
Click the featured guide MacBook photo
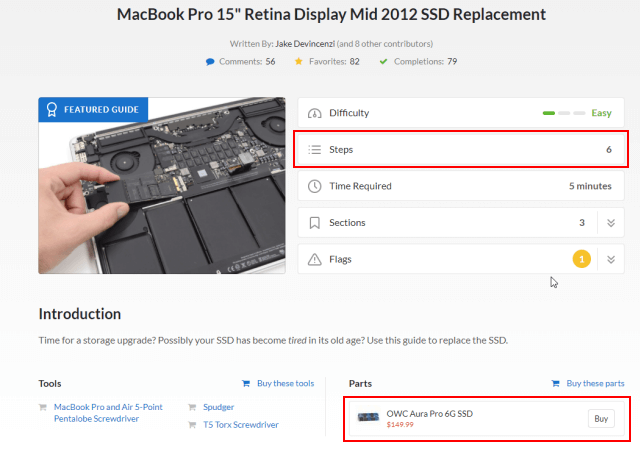click(x=162, y=185)
